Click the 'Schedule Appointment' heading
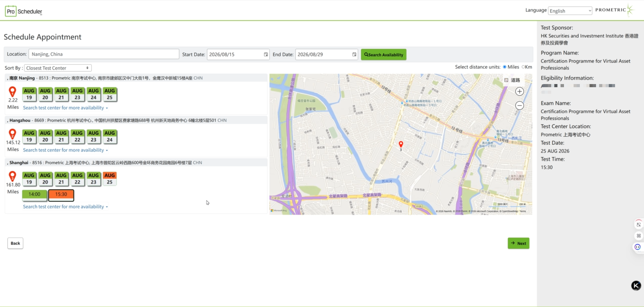This screenshot has width=644, height=307. coord(43,37)
